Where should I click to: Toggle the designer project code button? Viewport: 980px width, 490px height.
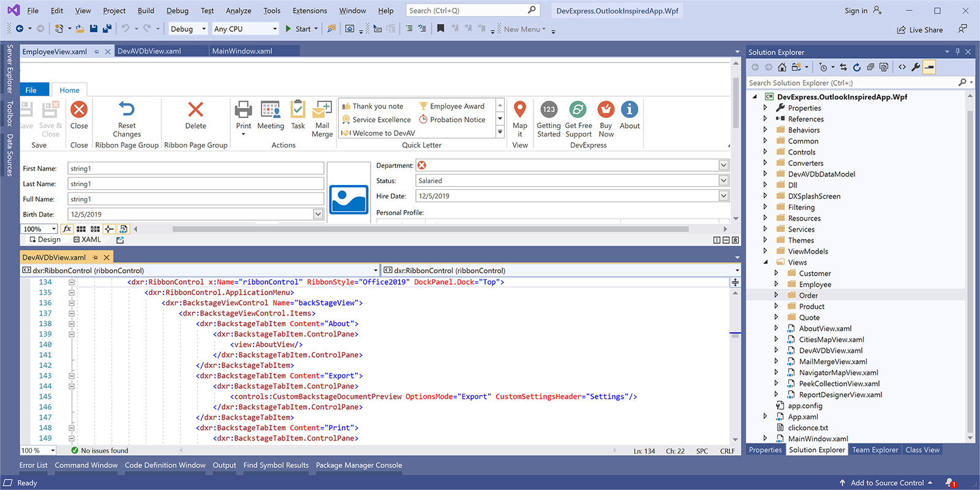123,229
